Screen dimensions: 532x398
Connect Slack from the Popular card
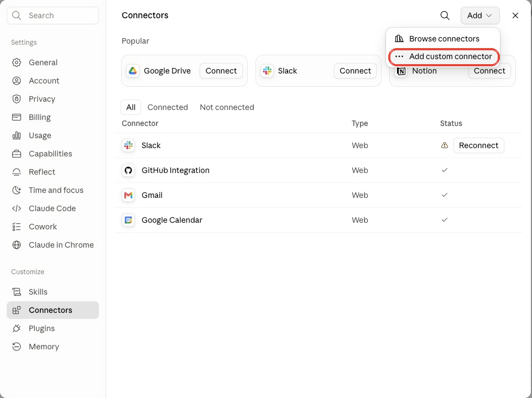pyautogui.click(x=355, y=71)
